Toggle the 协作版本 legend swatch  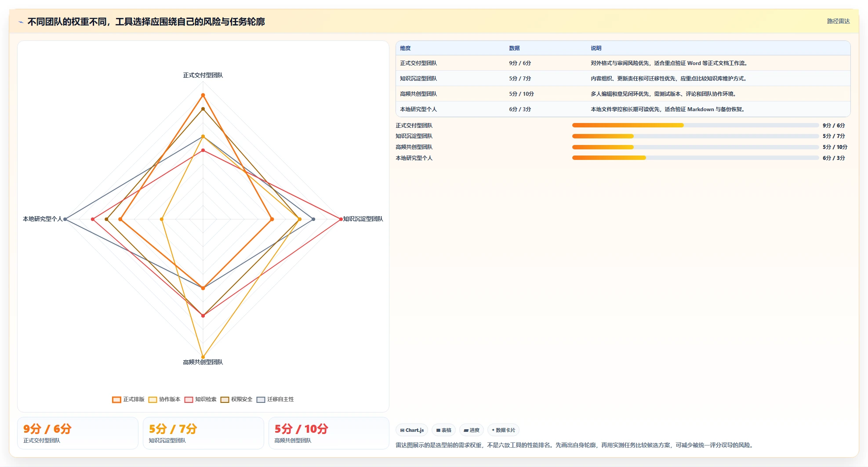point(153,399)
